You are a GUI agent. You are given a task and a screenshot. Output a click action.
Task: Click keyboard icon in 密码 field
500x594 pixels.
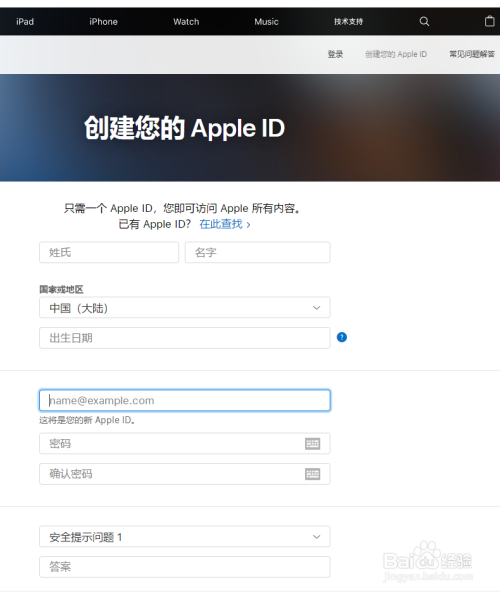(x=312, y=444)
